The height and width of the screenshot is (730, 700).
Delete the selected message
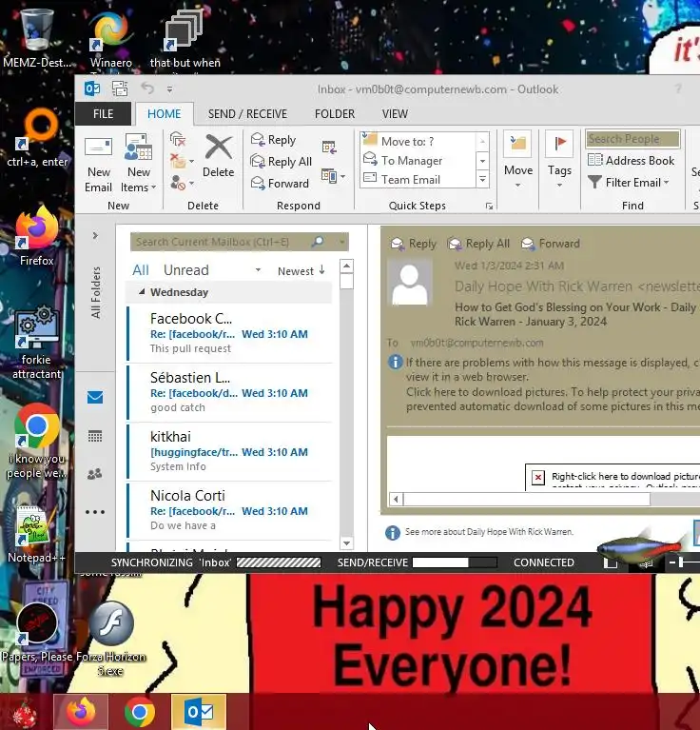point(218,157)
